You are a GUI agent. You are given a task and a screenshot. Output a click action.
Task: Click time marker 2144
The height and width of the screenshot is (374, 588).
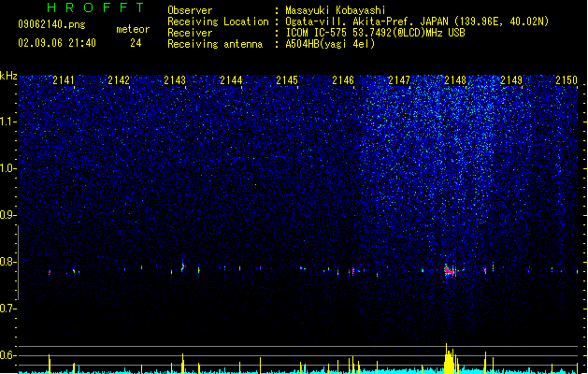231,80
